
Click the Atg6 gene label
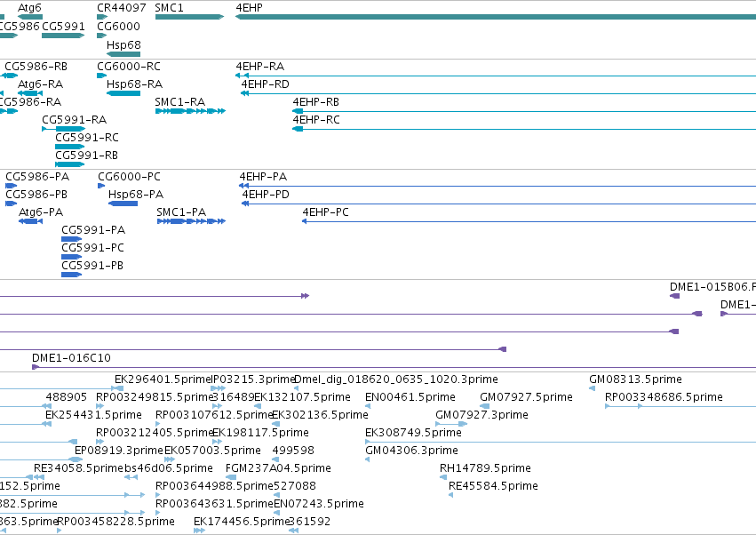coord(29,8)
